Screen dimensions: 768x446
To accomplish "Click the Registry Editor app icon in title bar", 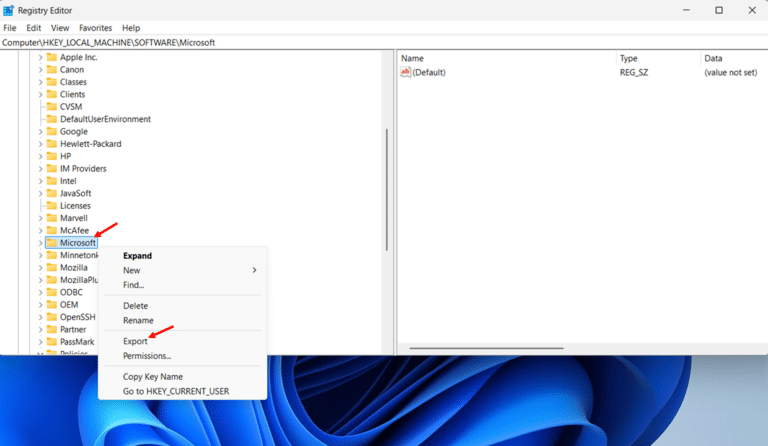I will 8,10.
